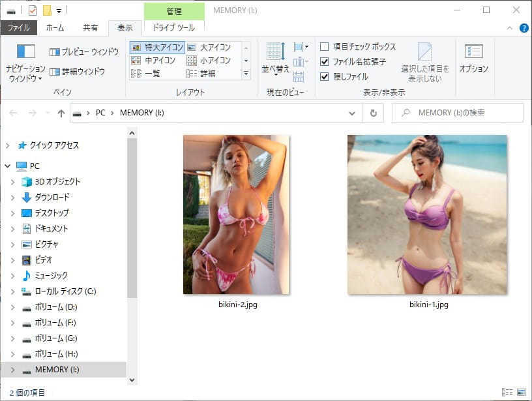Enable 項目チェック ボックス (item checkboxes)
The image size is (532, 401).
(x=323, y=46)
